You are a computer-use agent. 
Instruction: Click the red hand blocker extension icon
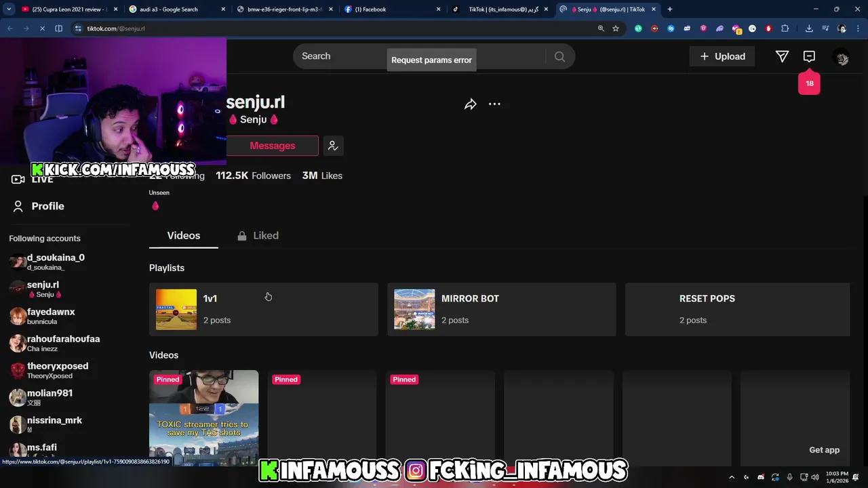tap(768, 28)
